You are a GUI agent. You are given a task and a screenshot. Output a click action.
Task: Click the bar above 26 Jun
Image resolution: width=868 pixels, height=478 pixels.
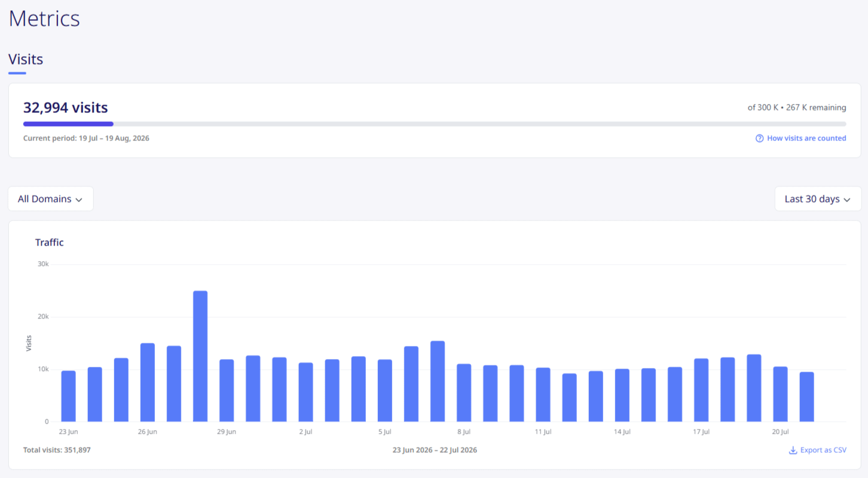(148, 382)
